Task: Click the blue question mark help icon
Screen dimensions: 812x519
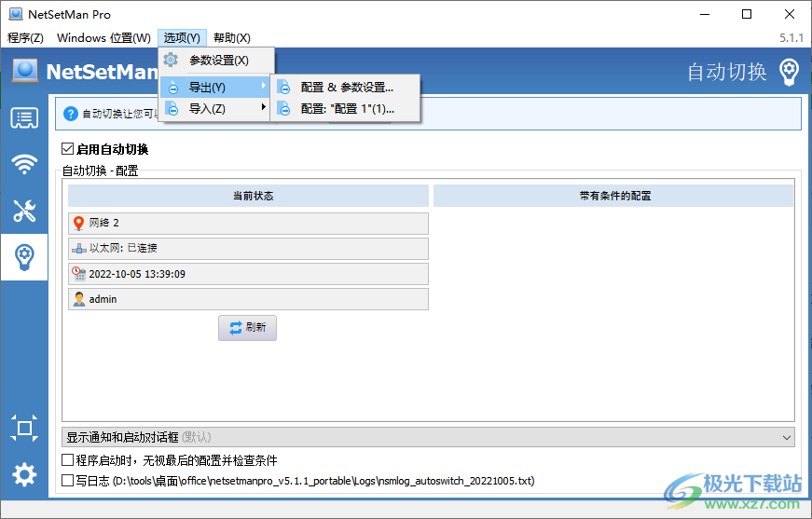Action: tap(71, 114)
